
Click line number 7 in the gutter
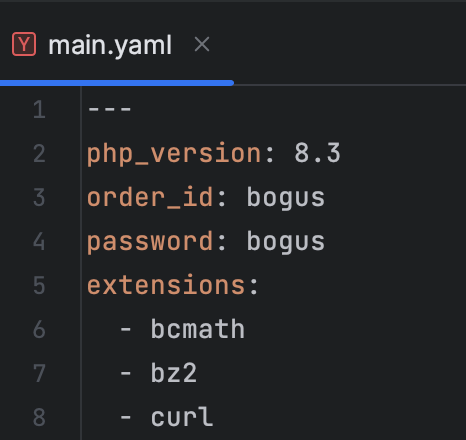pyautogui.click(x=39, y=374)
